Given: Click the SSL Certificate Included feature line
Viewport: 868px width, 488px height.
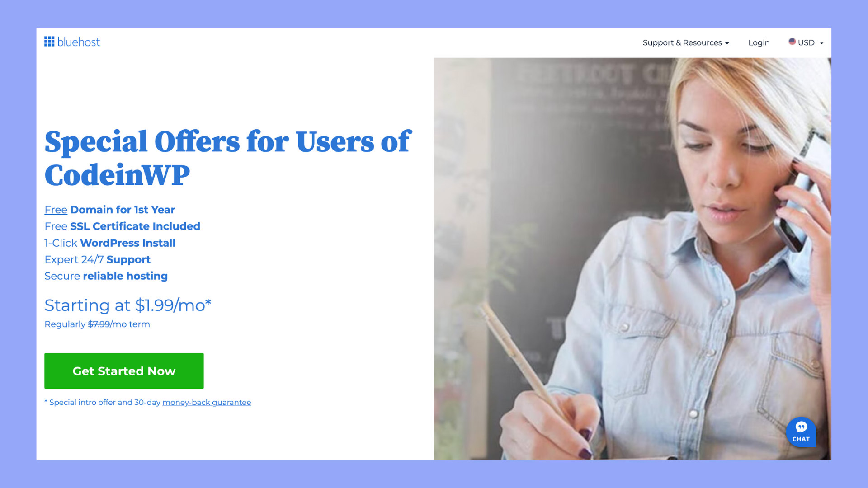Looking at the screenshot, I should (x=122, y=226).
